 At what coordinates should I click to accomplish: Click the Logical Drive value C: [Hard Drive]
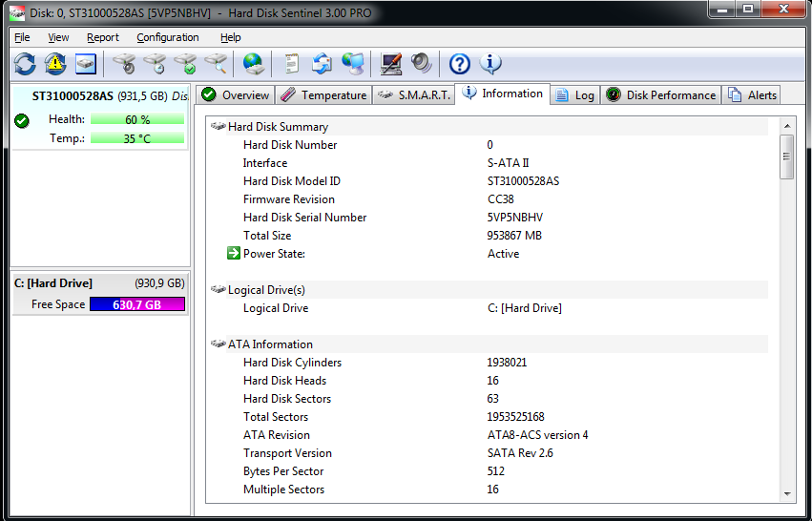point(525,307)
